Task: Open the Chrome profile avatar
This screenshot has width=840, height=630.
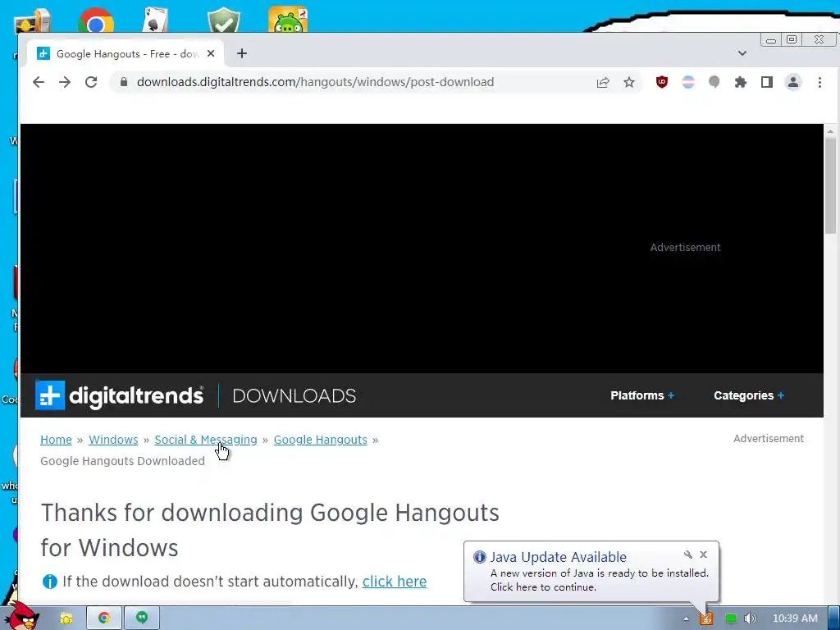Action: coord(793,82)
